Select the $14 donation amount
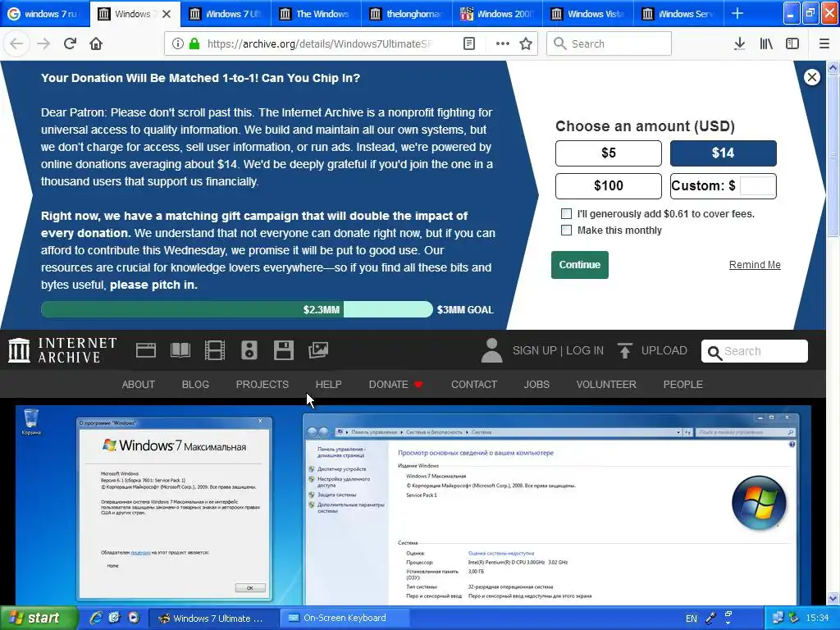Screen dimensions: 840x630 click(x=724, y=153)
